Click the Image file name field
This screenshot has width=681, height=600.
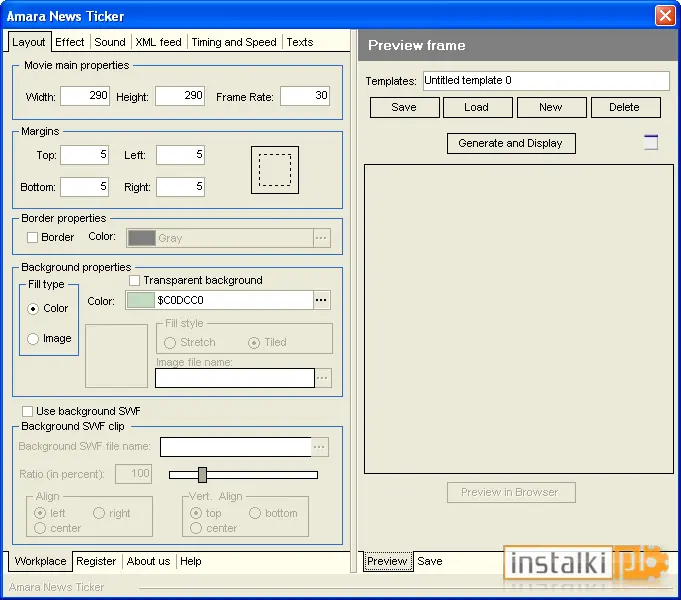pyautogui.click(x=235, y=378)
